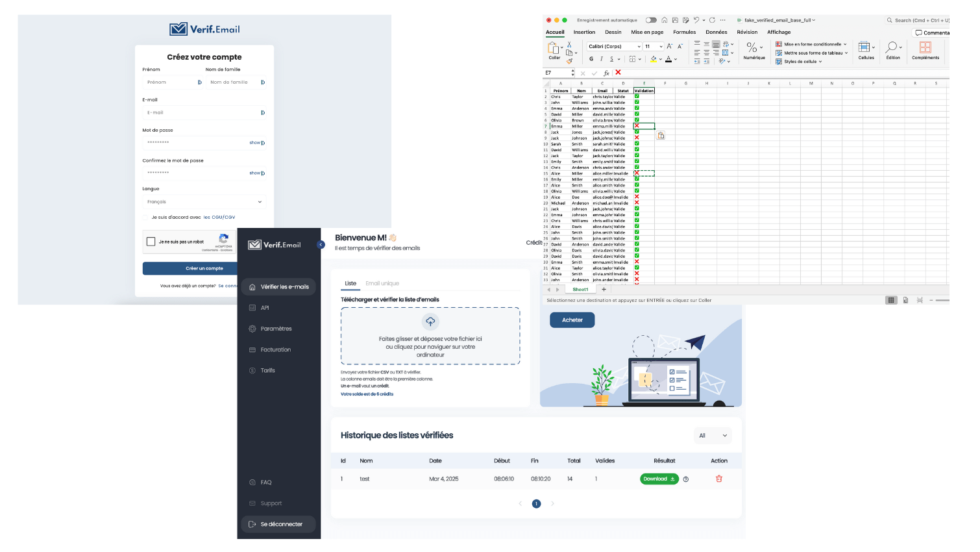Click the fx insert function icon
Viewport: 980px width, 552px height.
tap(606, 73)
